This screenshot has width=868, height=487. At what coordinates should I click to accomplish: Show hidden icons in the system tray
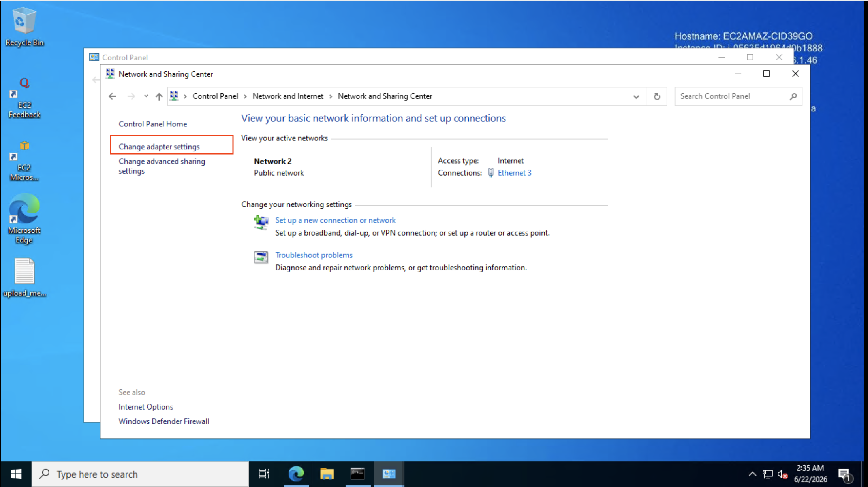[752, 474]
